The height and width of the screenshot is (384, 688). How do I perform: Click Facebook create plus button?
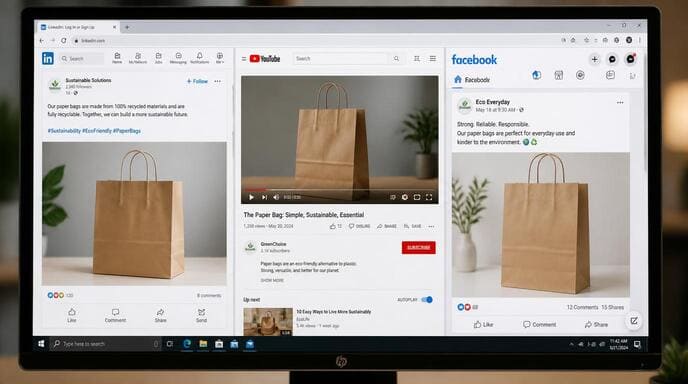point(595,59)
